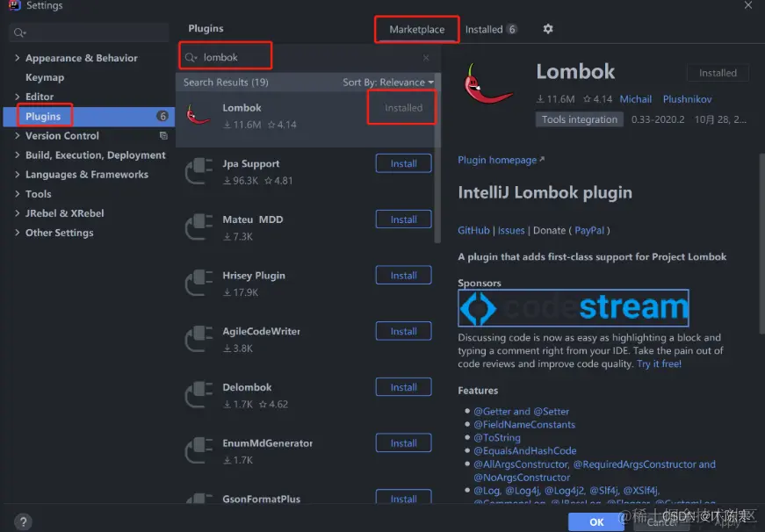This screenshot has width=765, height=532.
Task: Install the GsonFormatPlus plugin
Action: (403, 498)
